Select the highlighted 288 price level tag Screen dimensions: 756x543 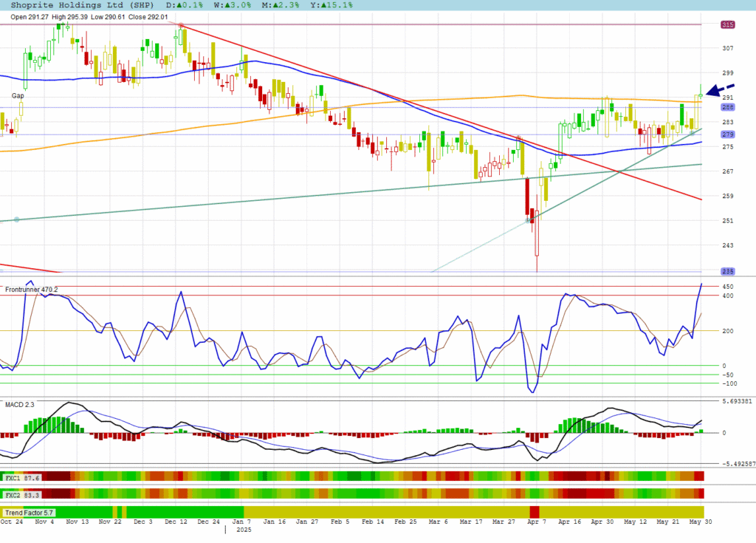728,107
